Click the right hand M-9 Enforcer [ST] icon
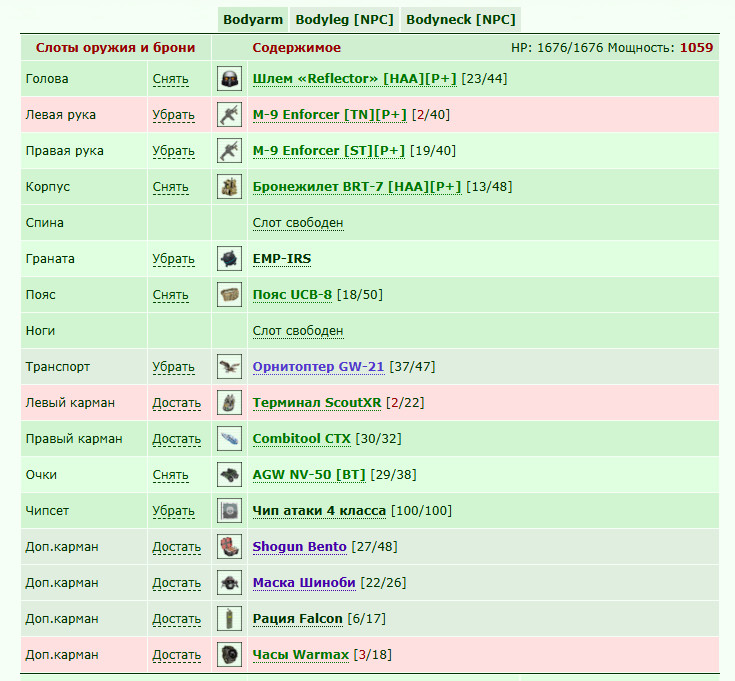Screen dimensions: 735x681 pyautogui.click(x=229, y=151)
